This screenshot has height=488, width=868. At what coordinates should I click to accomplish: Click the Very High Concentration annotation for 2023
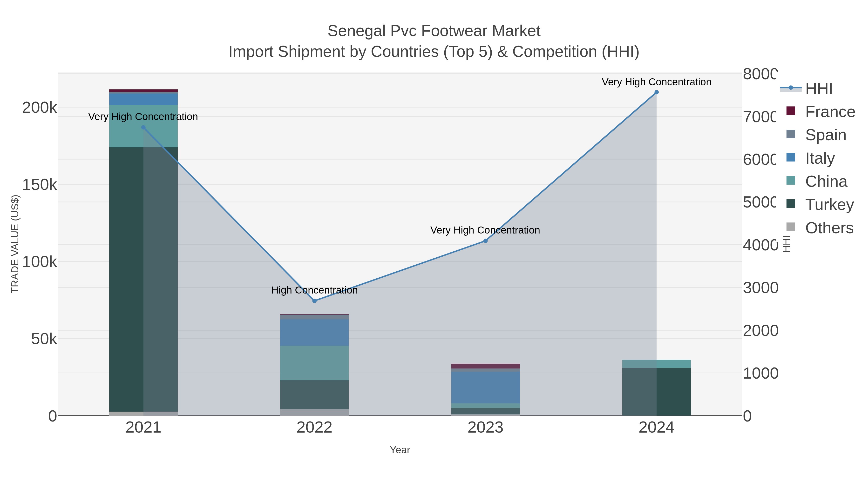[485, 230]
